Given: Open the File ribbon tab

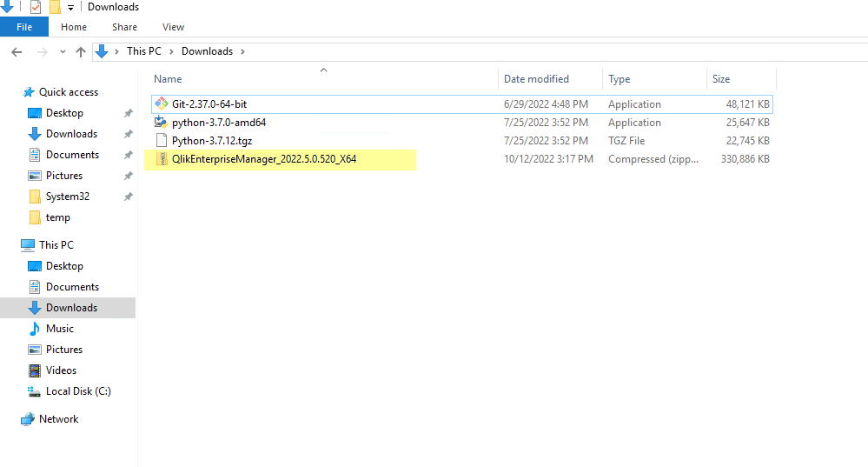Looking at the screenshot, I should 24,27.
